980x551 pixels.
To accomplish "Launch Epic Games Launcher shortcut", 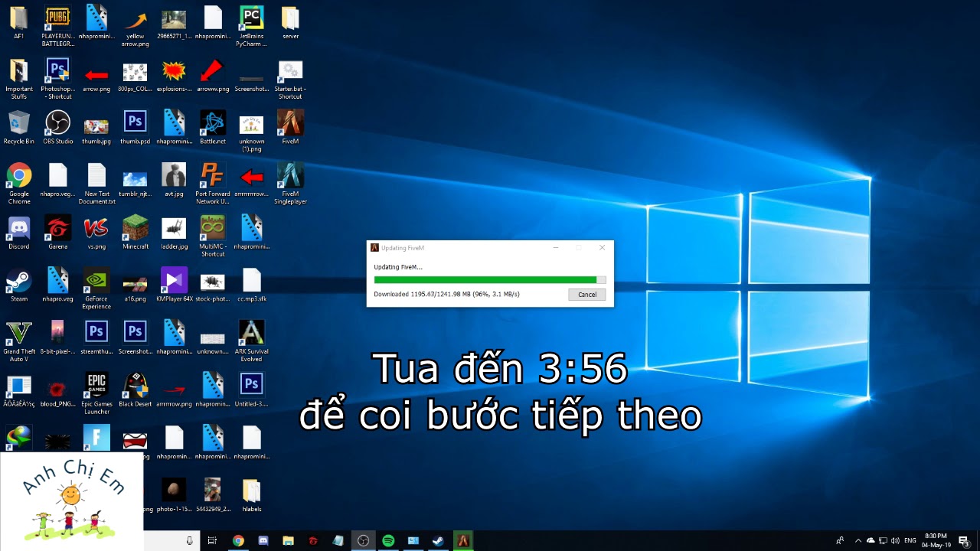I will pyautogui.click(x=96, y=393).
